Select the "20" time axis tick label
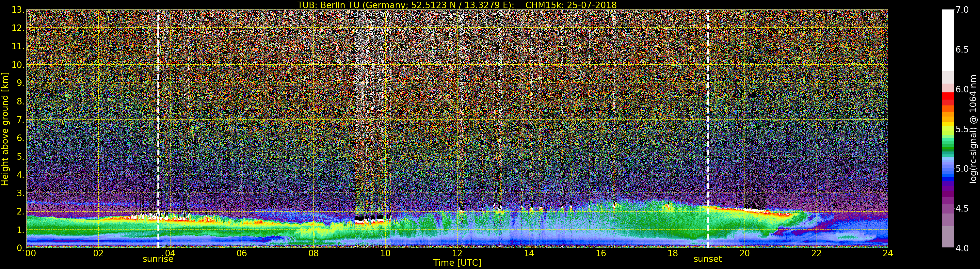The width and height of the screenshot is (980, 269). 745,253
